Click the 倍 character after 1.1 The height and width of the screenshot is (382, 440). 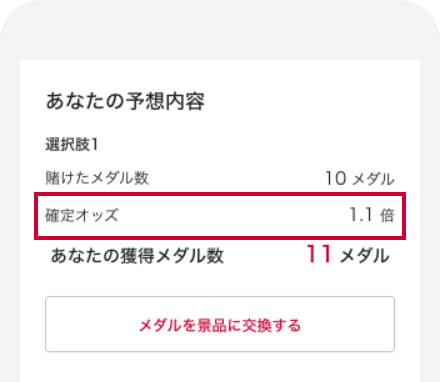387,215
